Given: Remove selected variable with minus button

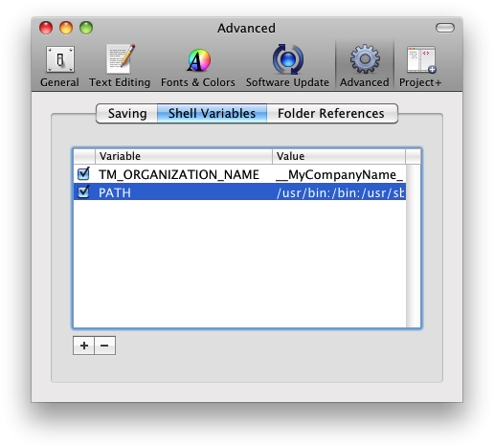Looking at the screenshot, I should click(x=104, y=346).
